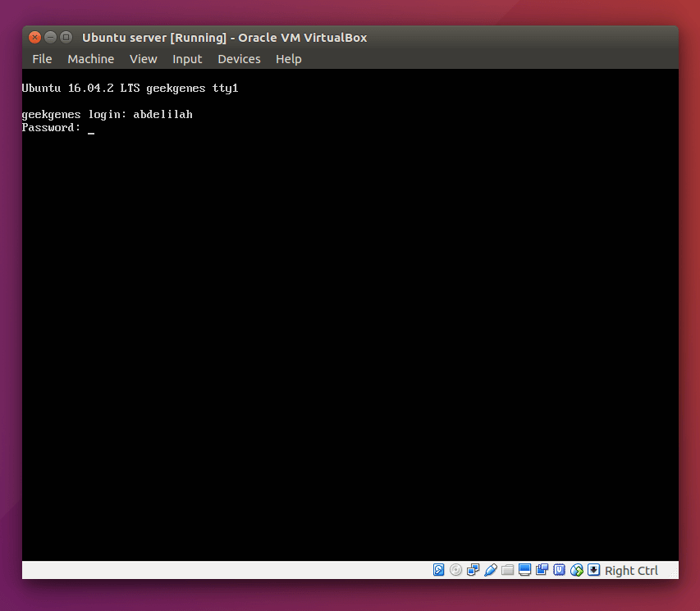
Task: Close the VirtualBox VM window
Action: (x=34, y=37)
